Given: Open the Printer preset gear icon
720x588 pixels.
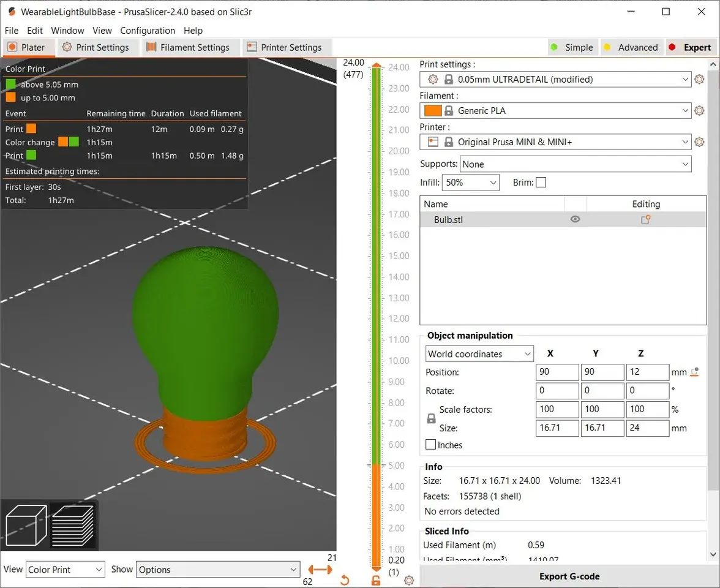Looking at the screenshot, I should click(699, 142).
